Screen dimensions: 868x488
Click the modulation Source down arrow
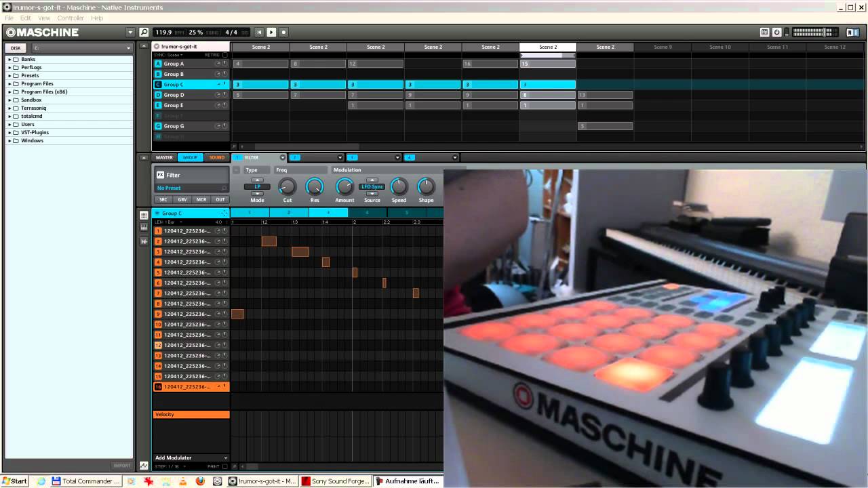point(372,192)
